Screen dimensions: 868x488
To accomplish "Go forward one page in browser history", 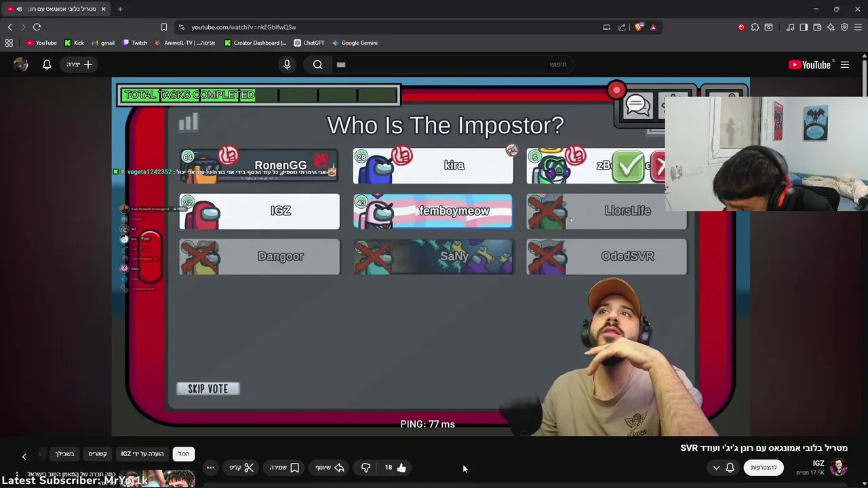I will coord(23,27).
